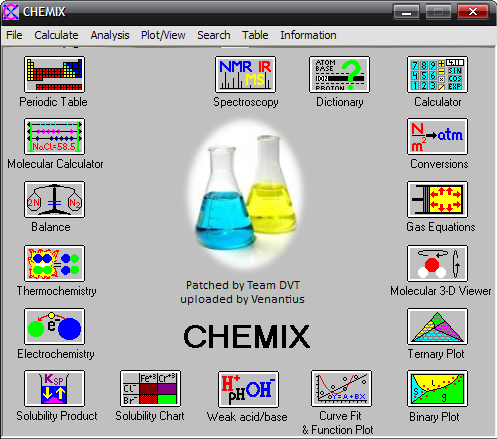Open the Conversions N/m² to atm icon

point(437,136)
